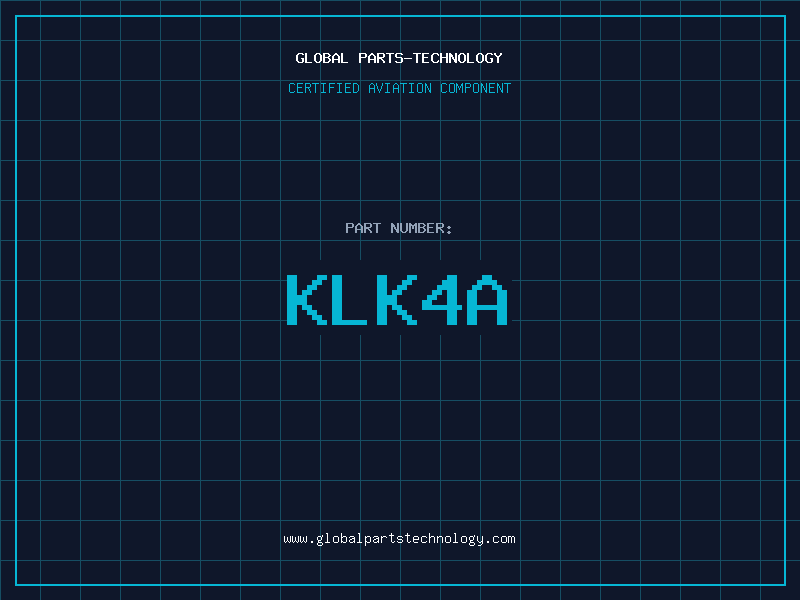Screen dimensions: 800x600
Task: Click the PART NUMBER: label
Action: pyautogui.click(x=398, y=228)
